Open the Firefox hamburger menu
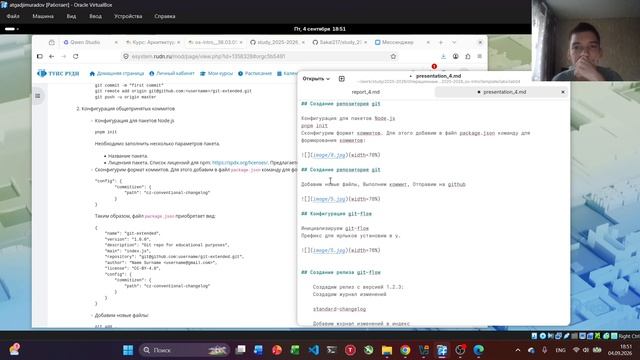The image size is (640, 360). click(480, 56)
